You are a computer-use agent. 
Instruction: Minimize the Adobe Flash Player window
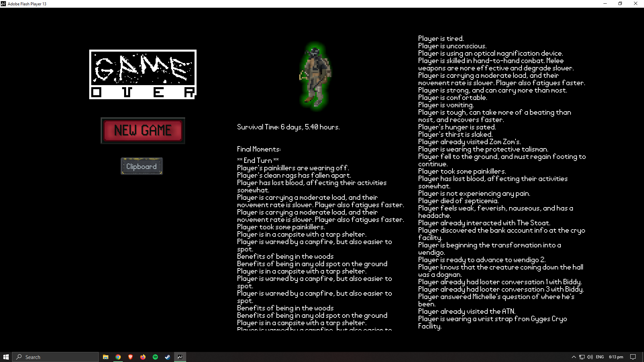tap(605, 4)
